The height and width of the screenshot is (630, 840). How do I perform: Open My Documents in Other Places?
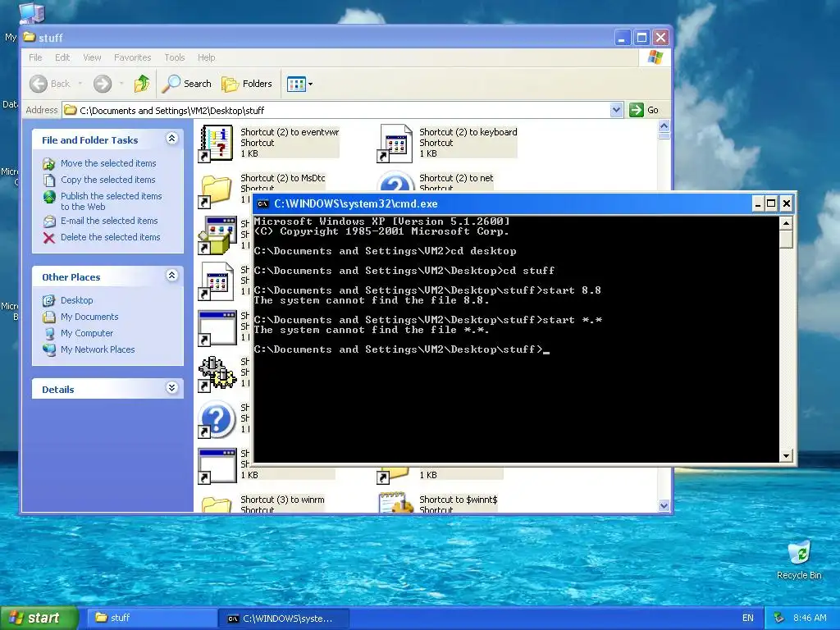pos(89,317)
